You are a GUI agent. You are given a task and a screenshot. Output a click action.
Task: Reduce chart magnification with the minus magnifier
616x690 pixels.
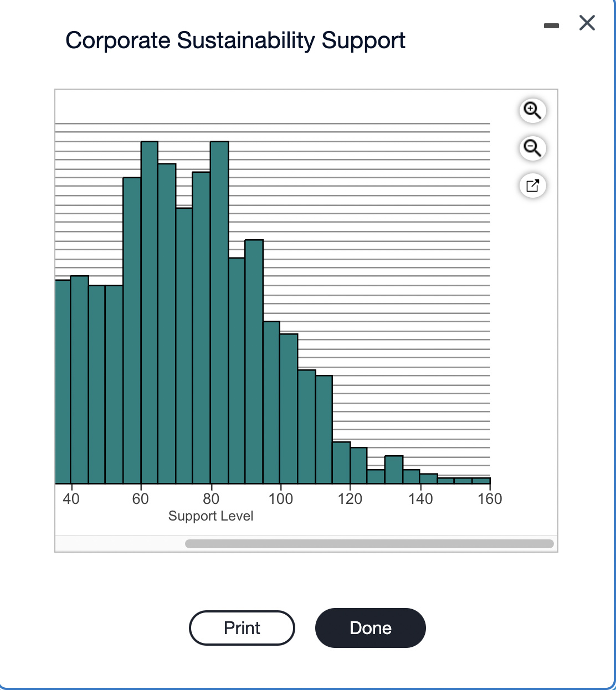[532, 148]
